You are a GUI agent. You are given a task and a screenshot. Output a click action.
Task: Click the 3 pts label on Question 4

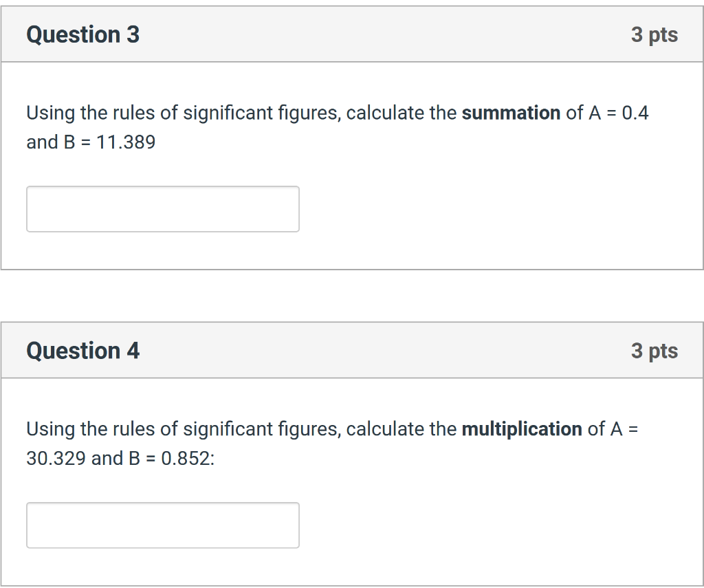coord(654,350)
